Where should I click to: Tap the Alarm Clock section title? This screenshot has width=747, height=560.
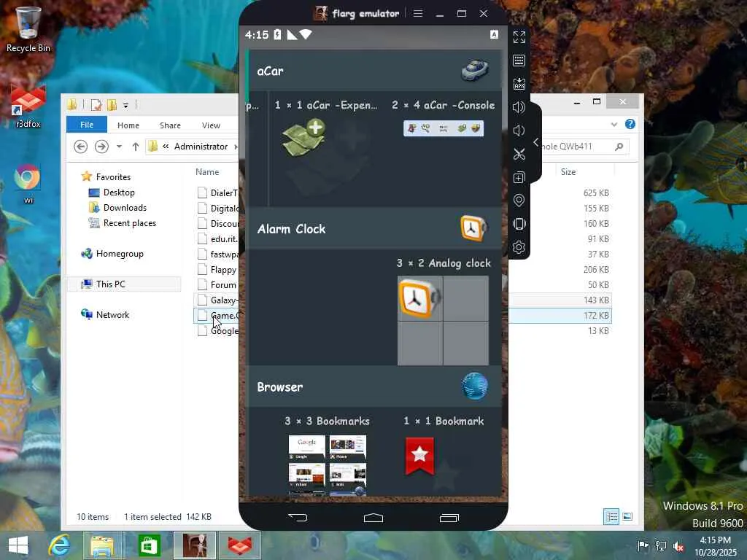[x=292, y=229]
